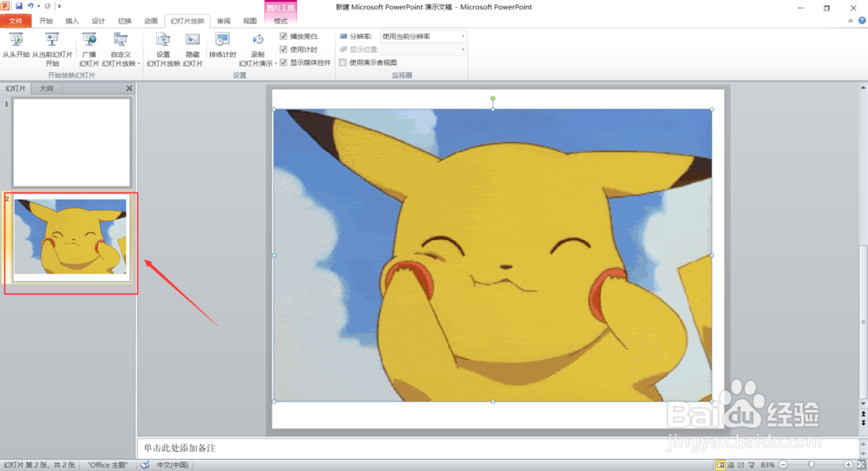Click the 83% zoom level button
Viewport: 868px width, 471px height.
pos(767,465)
